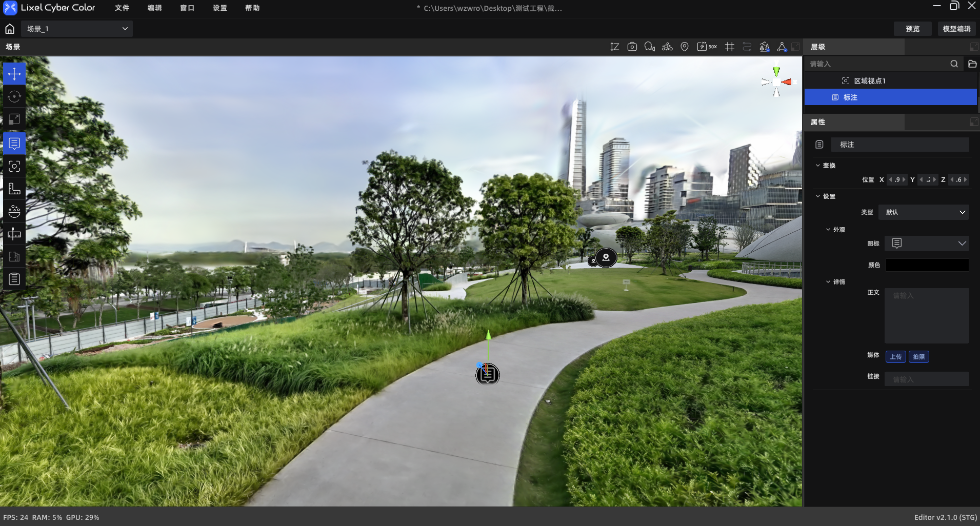Click the 预览 button
The image size is (980, 526).
(x=913, y=29)
